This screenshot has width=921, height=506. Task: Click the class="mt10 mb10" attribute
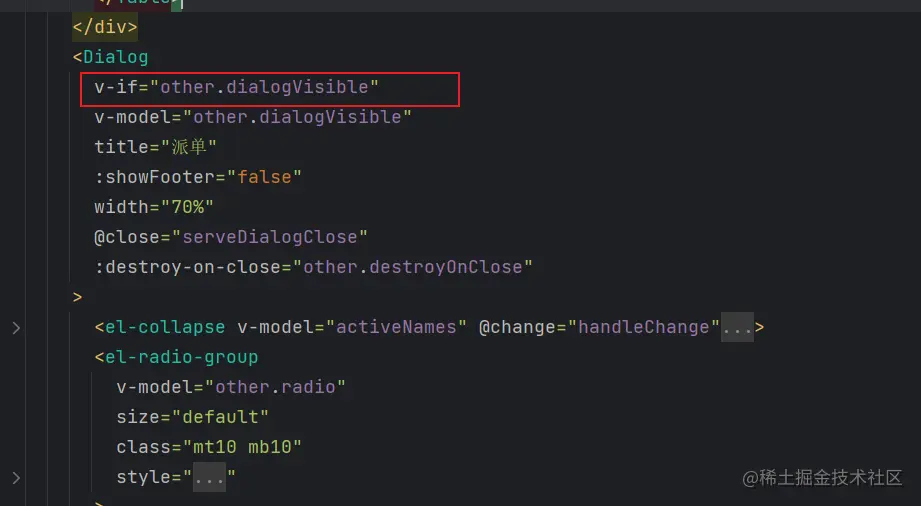pos(209,447)
